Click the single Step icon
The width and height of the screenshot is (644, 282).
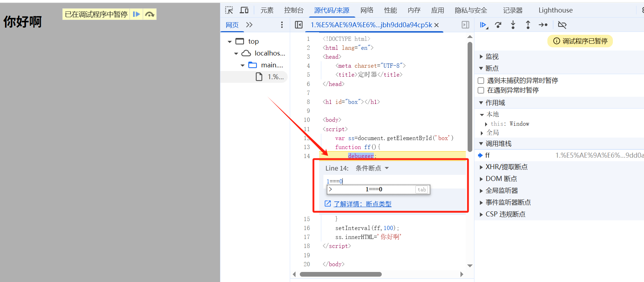[x=543, y=25]
